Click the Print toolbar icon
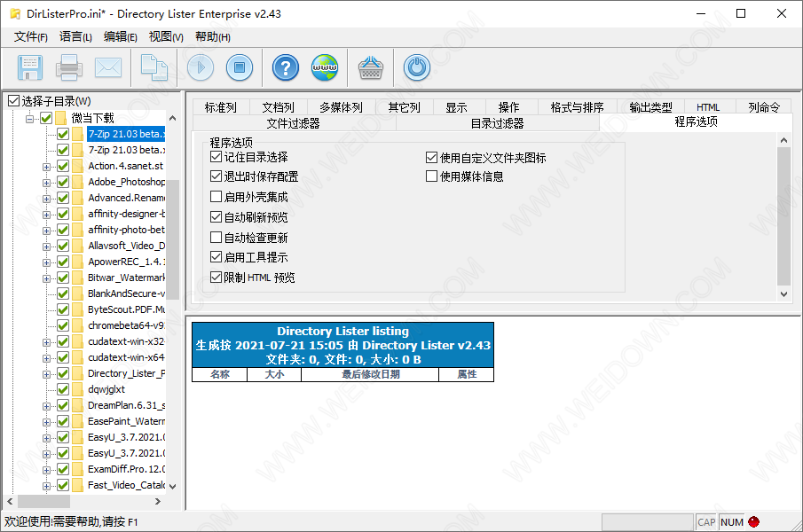The width and height of the screenshot is (803, 532). click(69, 67)
